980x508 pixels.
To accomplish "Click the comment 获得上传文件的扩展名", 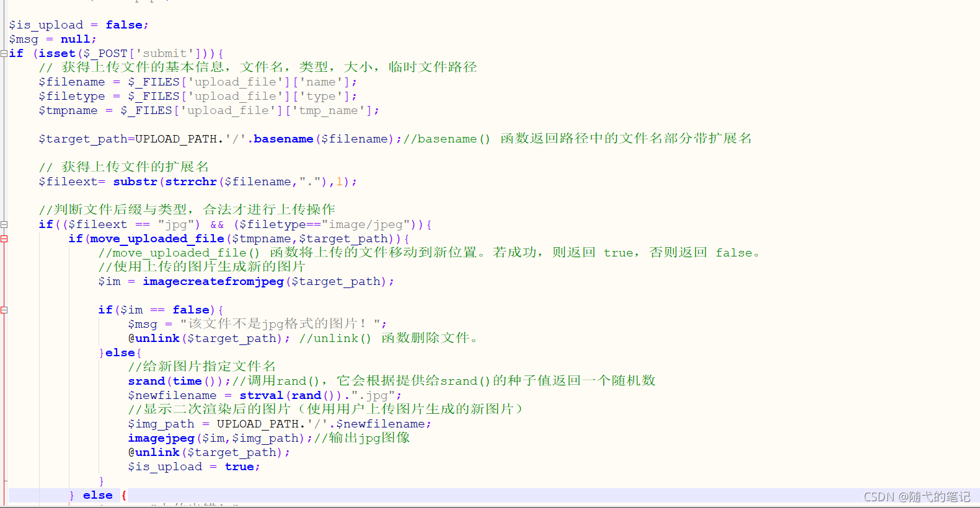I will point(124,167).
